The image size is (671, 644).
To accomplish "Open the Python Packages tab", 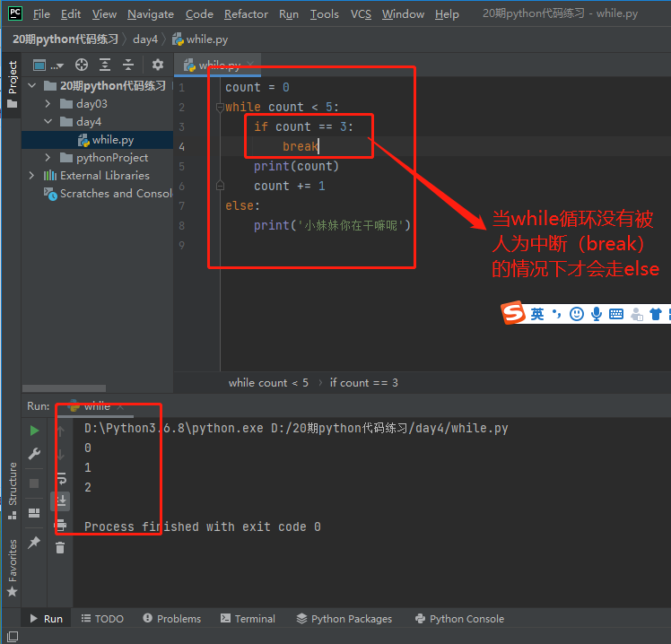I will pyautogui.click(x=344, y=619).
